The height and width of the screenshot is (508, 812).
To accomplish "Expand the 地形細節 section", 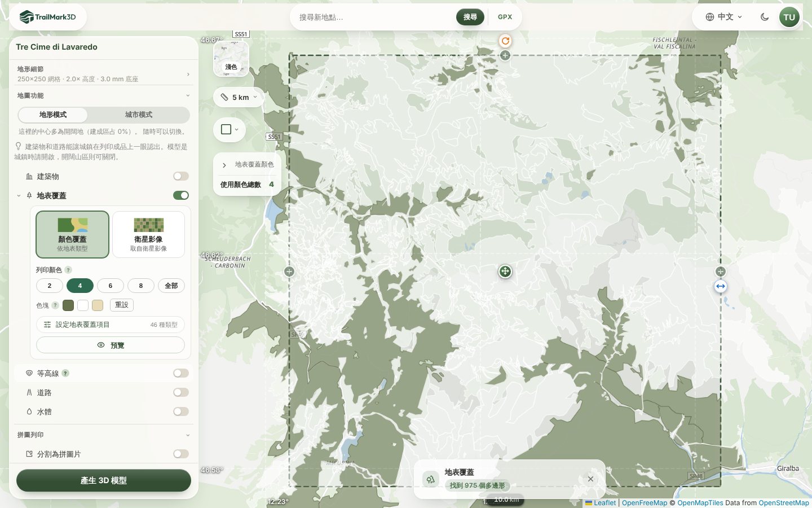I will [x=104, y=74].
